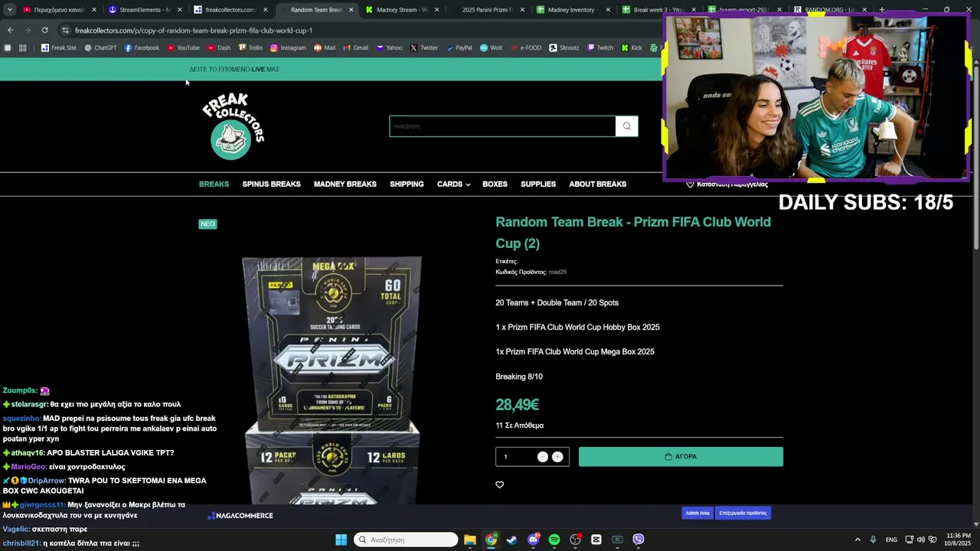The image size is (980, 551).
Task: Open the NAGACOMMERCE footer link
Action: click(x=240, y=516)
